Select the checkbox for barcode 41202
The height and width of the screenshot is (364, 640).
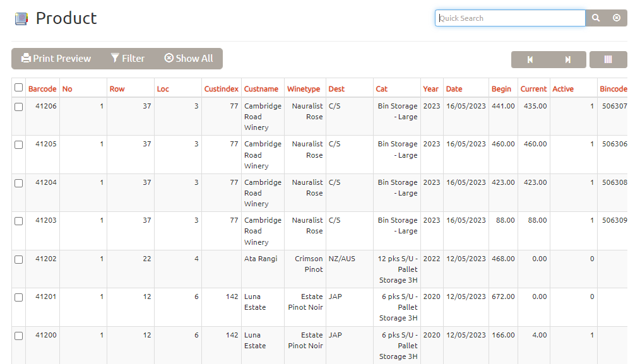tap(18, 259)
